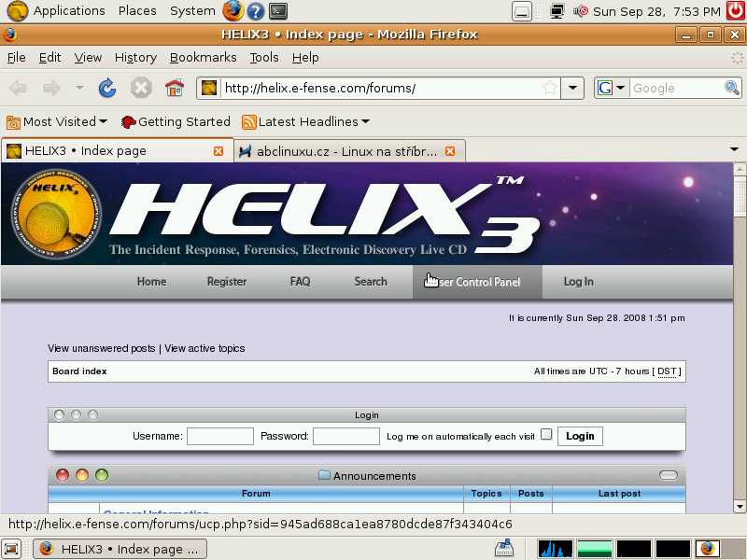The height and width of the screenshot is (560, 747).
Task: Click the red circle on Announcements panel
Action: [x=63, y=475]
